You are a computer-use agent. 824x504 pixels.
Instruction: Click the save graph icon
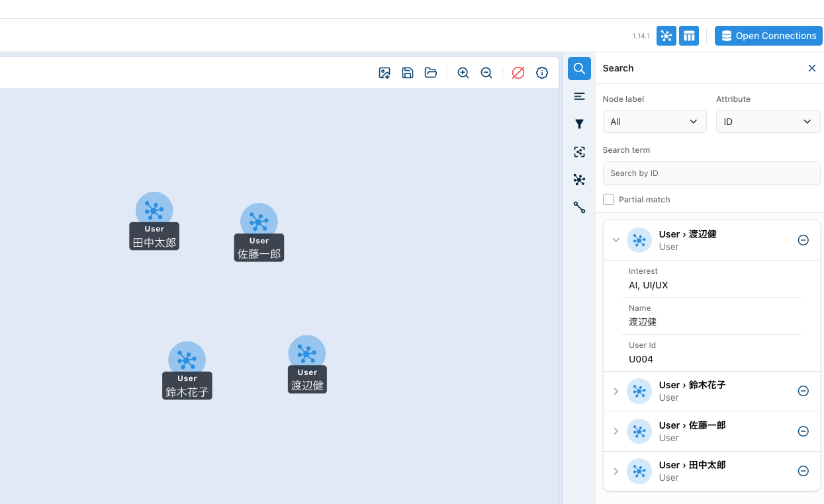pyautogui.click(x=408, y=73)
